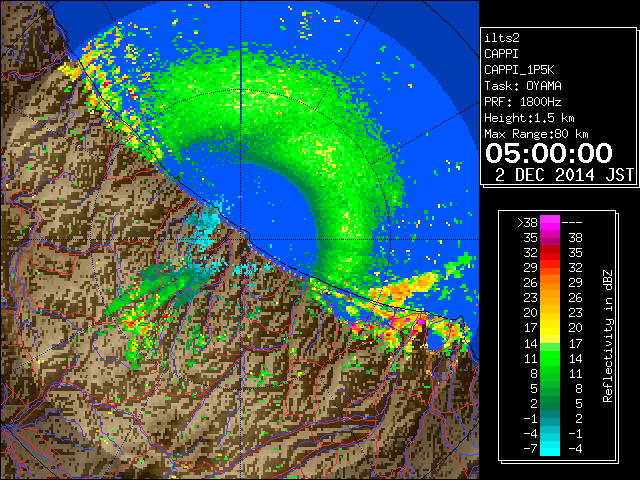Click the magenta >38 dBZ color swatch
Viewport: 640px width, 480px height.
550,222
